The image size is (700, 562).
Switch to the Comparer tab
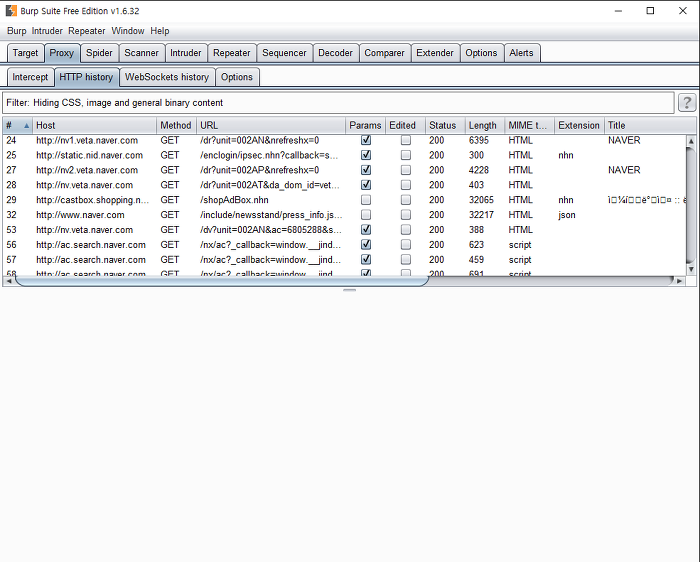click(384, 53)
